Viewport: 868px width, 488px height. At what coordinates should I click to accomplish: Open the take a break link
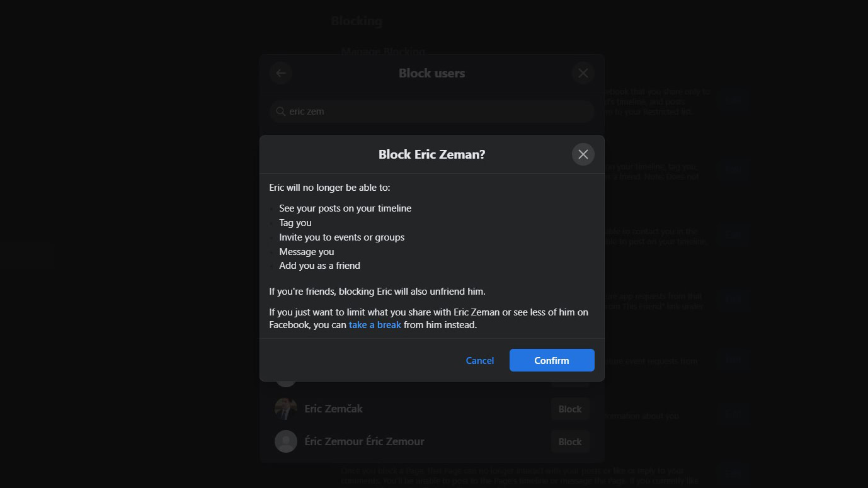[375, 325]
